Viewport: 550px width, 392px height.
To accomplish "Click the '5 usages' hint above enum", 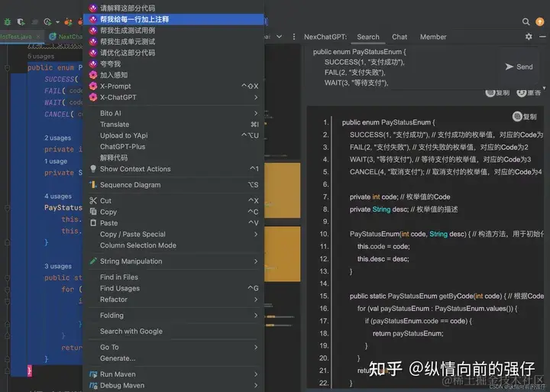I will pyautogui.click(x=40, y=56).
